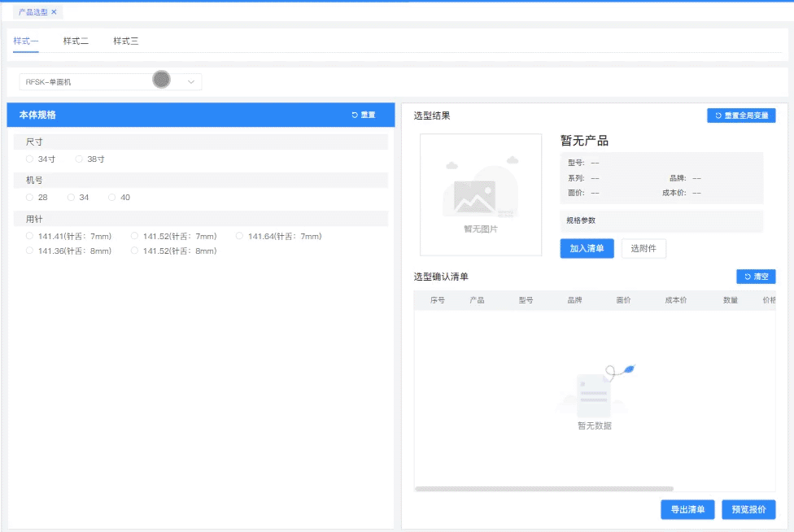This screenshot has width=794, height=532.
Task: Open the RFSK-单面机 product dropdown
Action: 111,81
